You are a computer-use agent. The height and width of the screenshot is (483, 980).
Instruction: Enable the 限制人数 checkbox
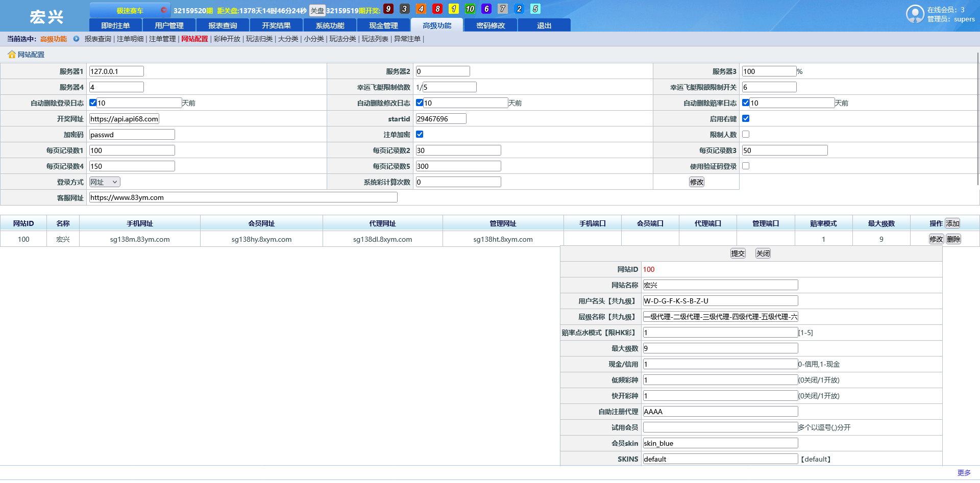pyautogui.click(x=746, y=134)
